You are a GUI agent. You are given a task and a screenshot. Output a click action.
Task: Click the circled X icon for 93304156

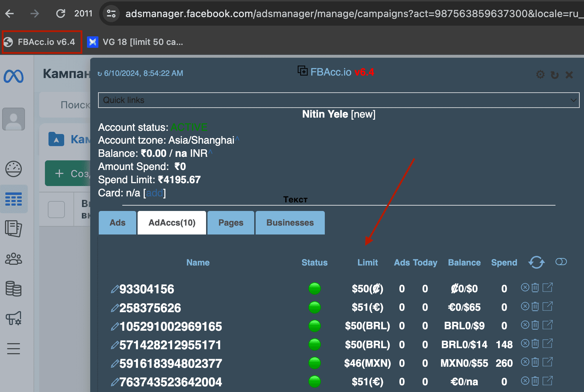pos(525,287)
